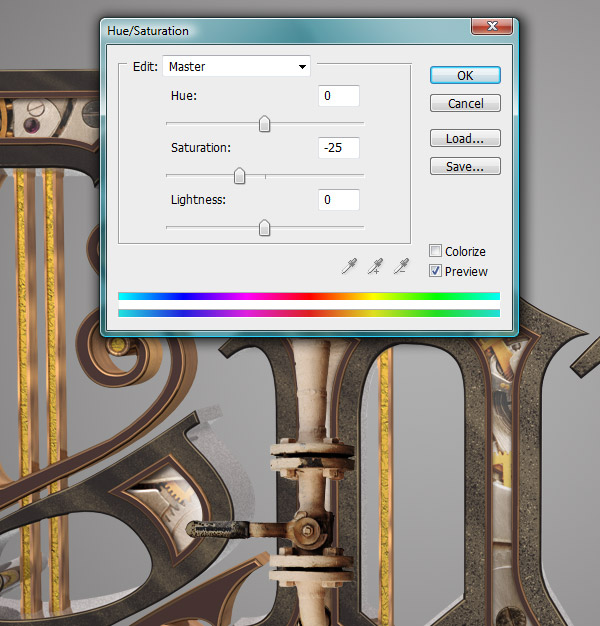Close the Hue/Saturation dialog window
Screen dimensions: 600x626
[492, 26]
